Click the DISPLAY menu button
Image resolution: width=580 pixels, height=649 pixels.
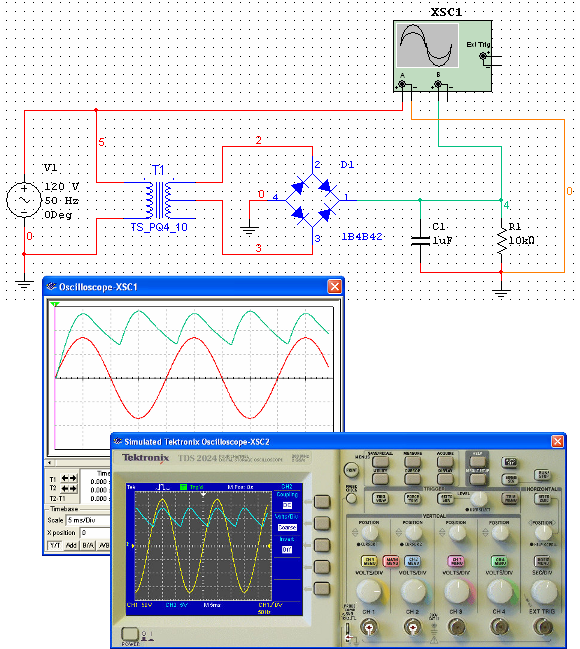445,479
